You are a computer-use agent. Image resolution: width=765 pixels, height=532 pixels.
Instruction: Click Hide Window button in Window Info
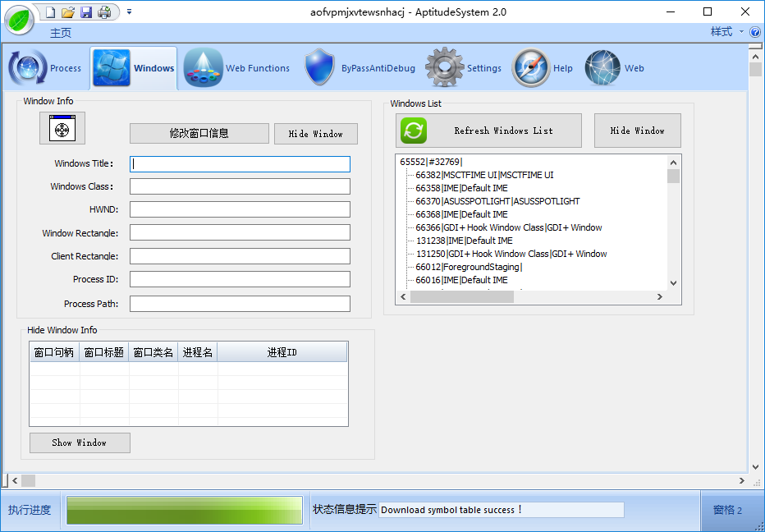pyautogui.click(x=316, y=134)
